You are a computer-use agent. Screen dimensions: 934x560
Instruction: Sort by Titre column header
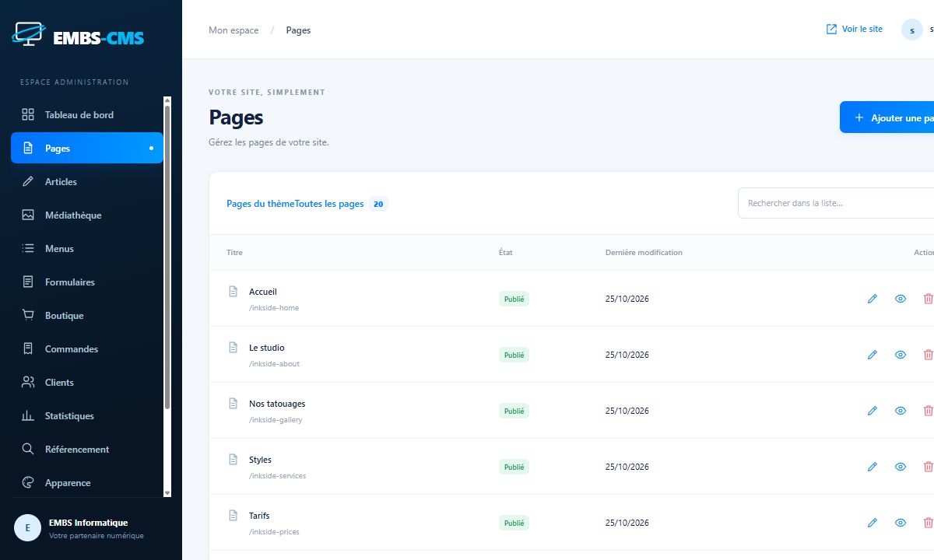click(234, 252)
